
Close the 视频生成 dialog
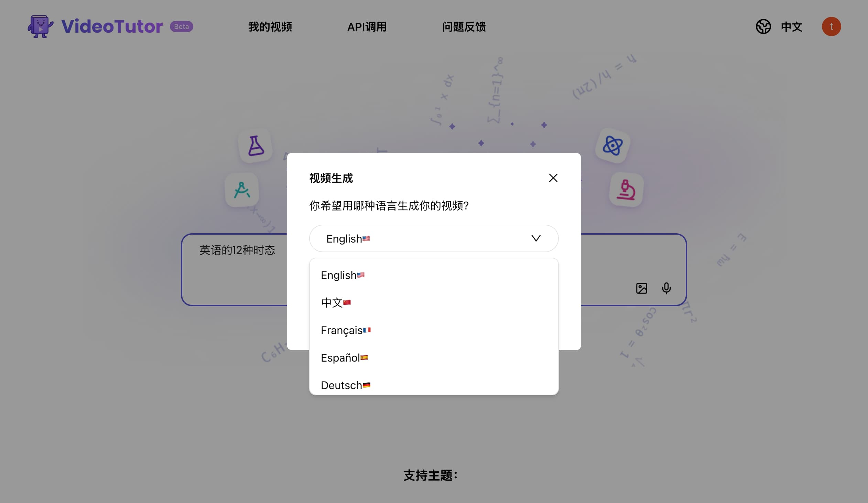coord(553,178)
